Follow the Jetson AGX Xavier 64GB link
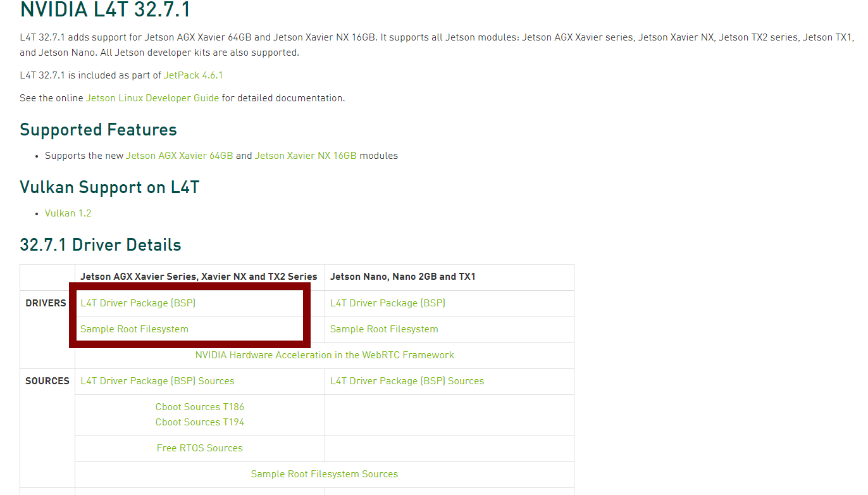 180,156
